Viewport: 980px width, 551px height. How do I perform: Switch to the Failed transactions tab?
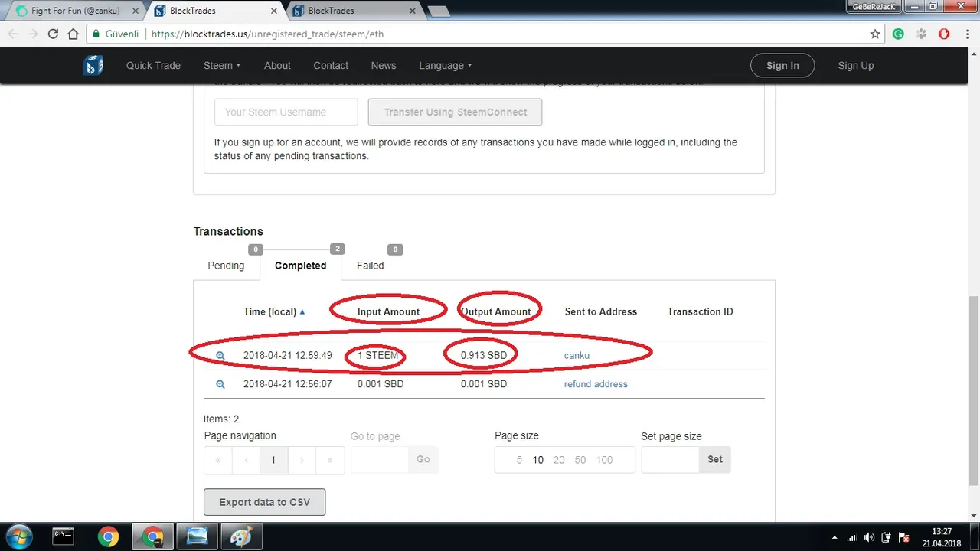tap(370, 266)
